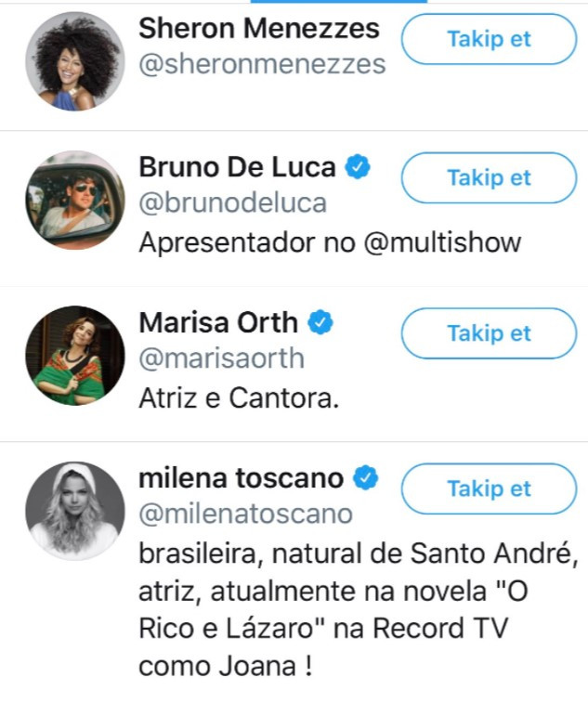Image resolution: width=588 pixels, height=703 pixels.
Task: Click the @brunodeluca username
Action: 232,203
